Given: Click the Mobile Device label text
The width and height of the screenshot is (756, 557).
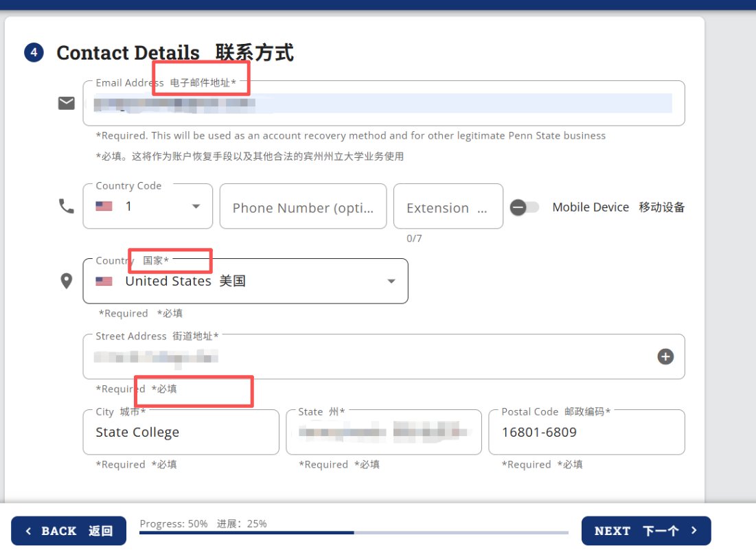Looking at the screenshot, I should [x=619, y=207].
